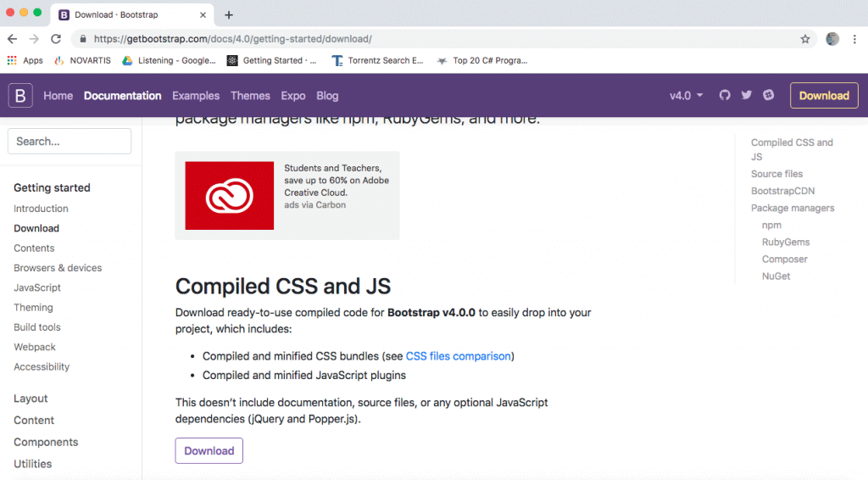This screenshot has width=868, height=480.
Task: Expand the Components sidebar section
Action: [46, 442]
